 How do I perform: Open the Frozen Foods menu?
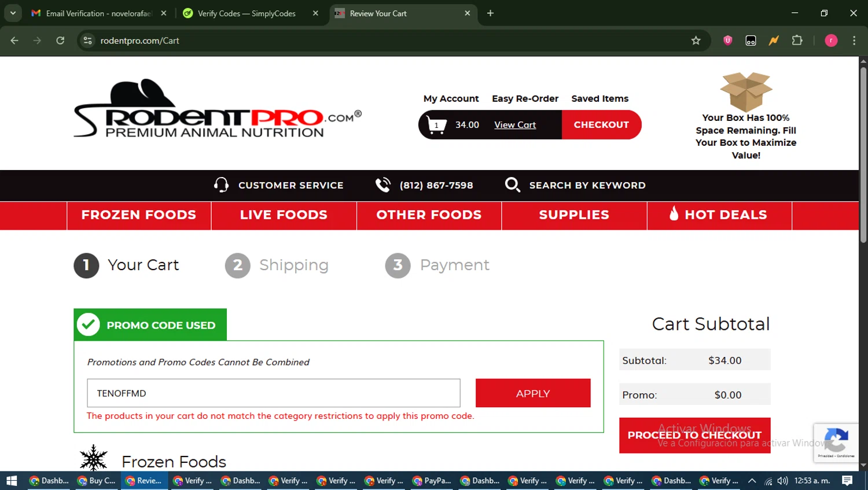(x=139, y=215)
